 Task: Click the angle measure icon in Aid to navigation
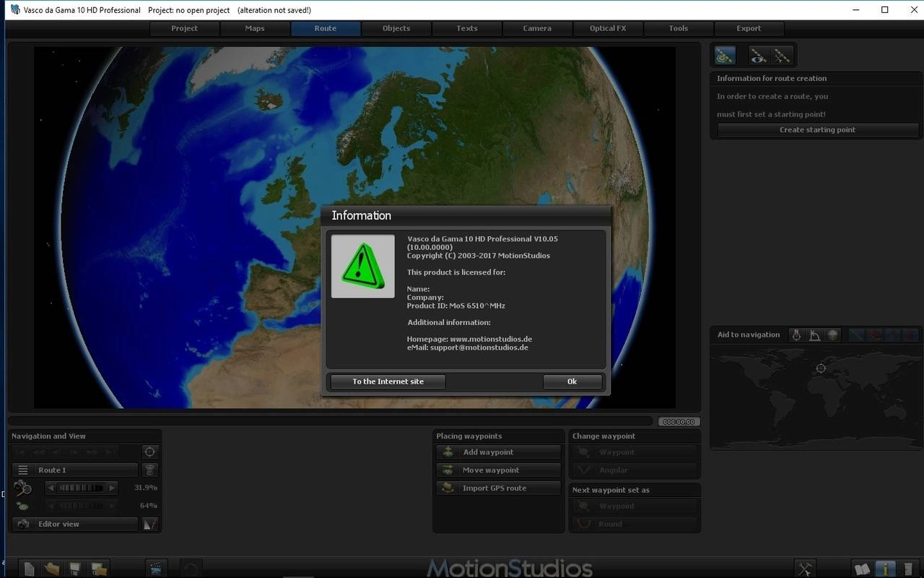(815, 335)
